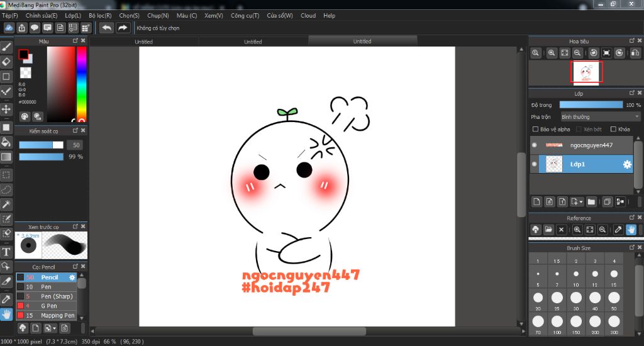The height and width of the screenshot is (346, 644).
Task: Toggle visibility of Lớp1 layer
Action: pyautogui.click(x=535, y=164)
